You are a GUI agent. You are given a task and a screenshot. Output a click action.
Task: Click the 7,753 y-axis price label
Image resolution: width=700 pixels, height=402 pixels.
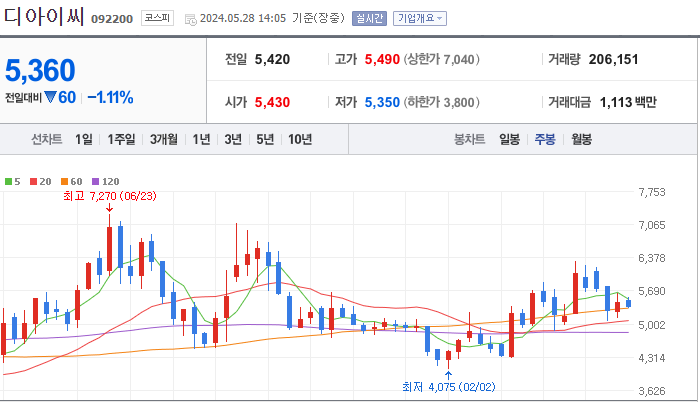click(x=652, y=192)
